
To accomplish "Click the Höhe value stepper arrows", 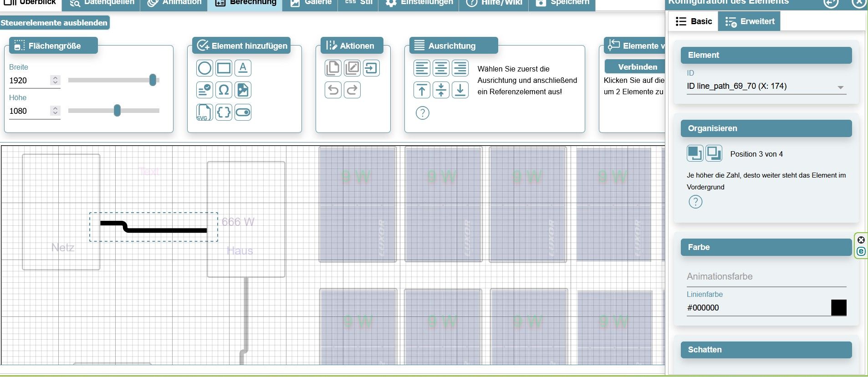I will [x=55, y=111].
